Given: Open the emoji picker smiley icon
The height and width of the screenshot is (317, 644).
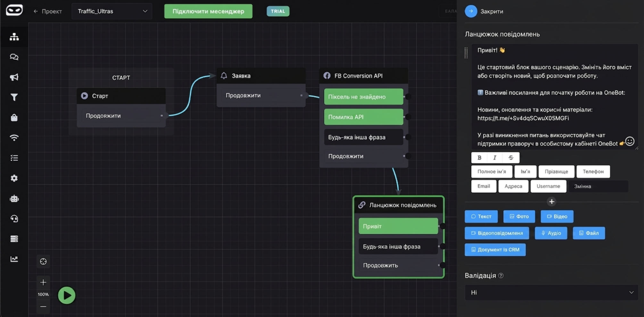Looking at the screenshot, I should pyautogui.click(x=630, y=141).
